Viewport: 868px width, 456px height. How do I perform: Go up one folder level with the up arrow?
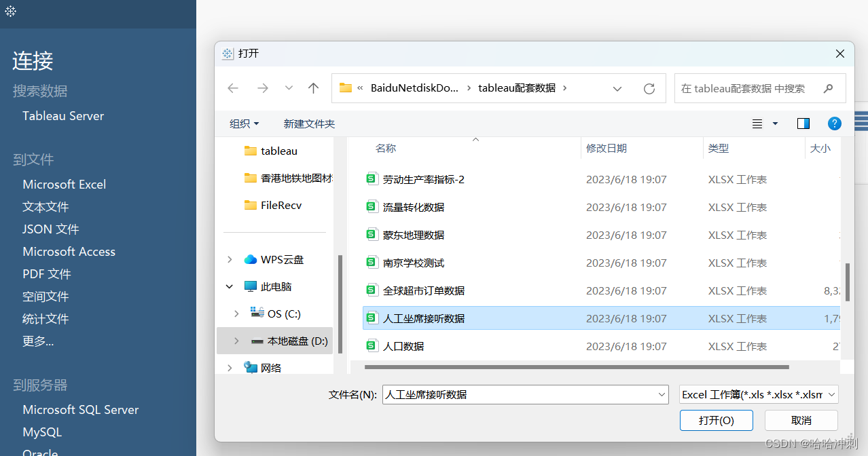313,88
